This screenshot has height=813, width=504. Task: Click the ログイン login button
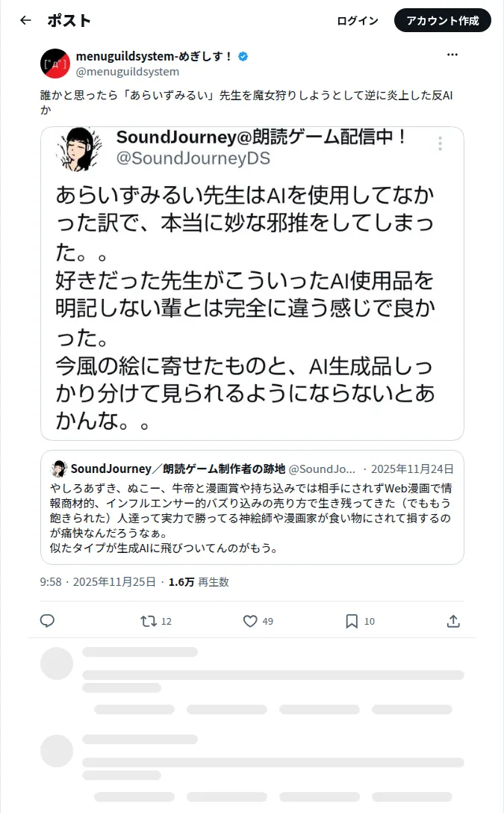(358, 21)
